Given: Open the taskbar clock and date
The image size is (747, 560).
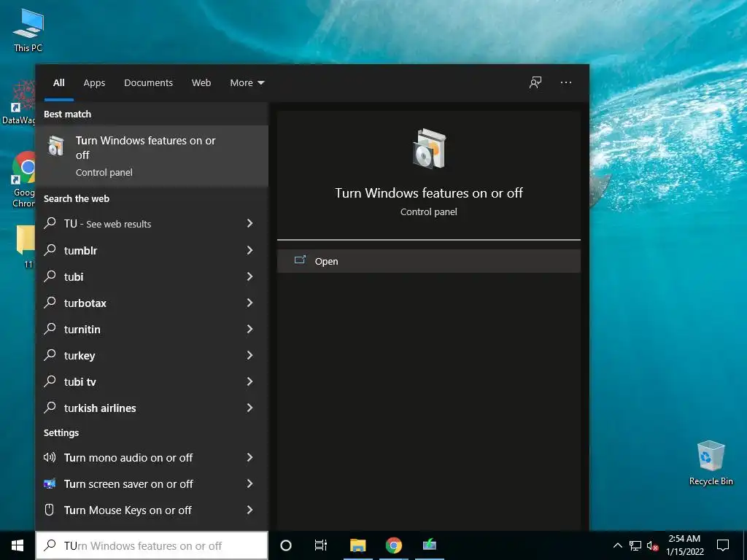Looking at the screenshot, I should pyautogui.click(x=684, y=545).
